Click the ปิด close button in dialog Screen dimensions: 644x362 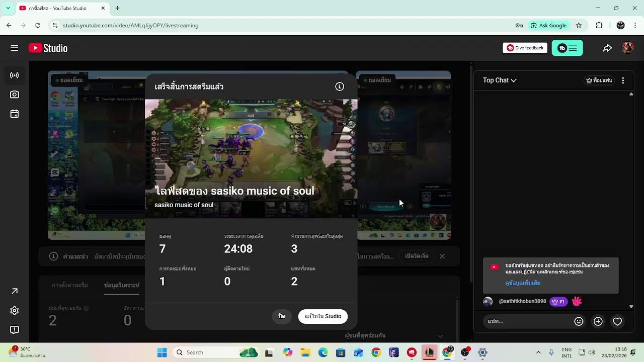282,316
